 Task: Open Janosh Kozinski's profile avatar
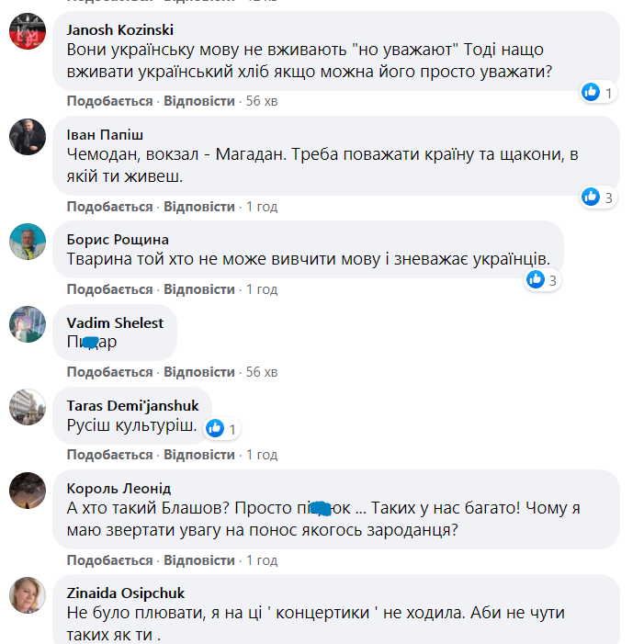coord(28,34)
